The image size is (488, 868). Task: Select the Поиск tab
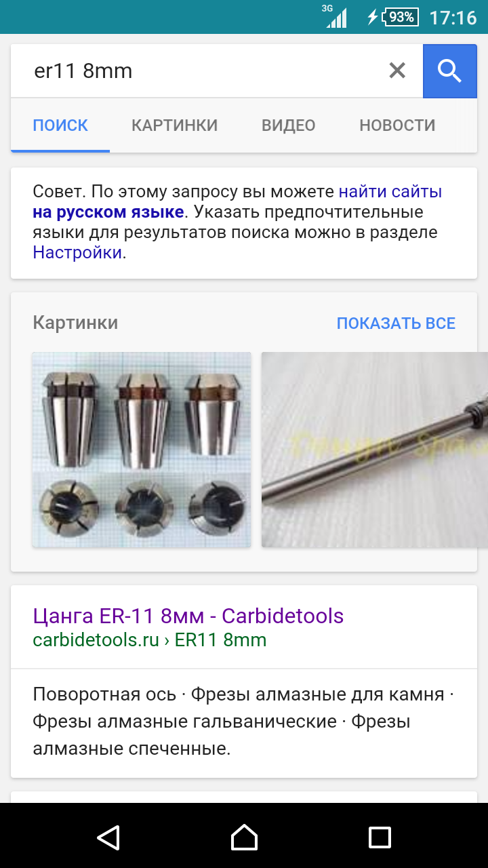pyautogui.click(x=60, y=125)
